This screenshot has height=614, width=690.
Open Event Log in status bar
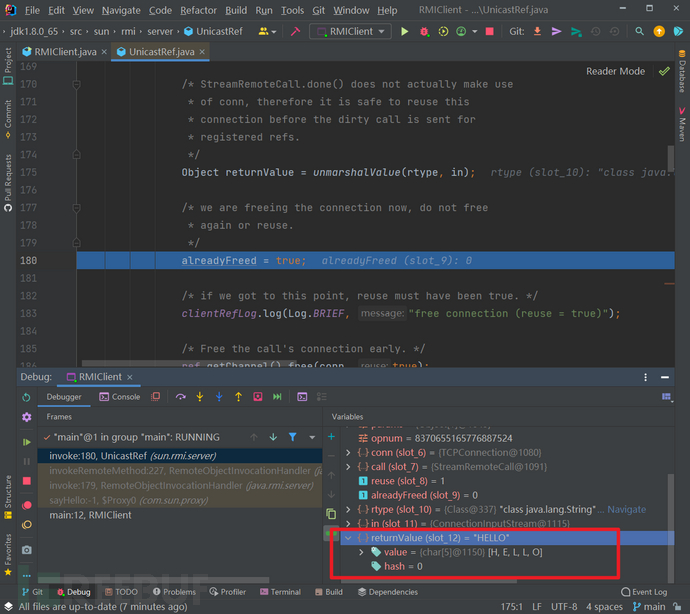pos(644,592)
